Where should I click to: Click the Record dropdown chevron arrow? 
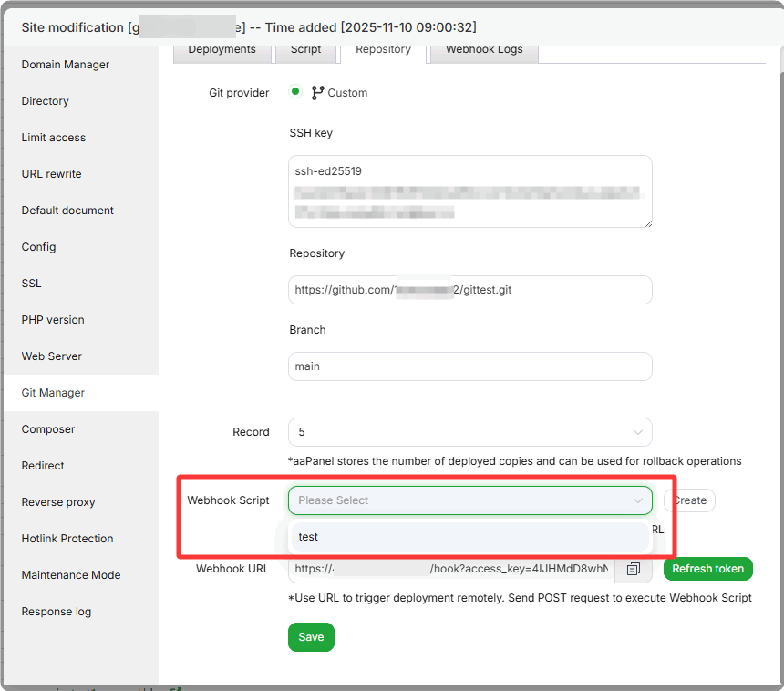(638, 432)
